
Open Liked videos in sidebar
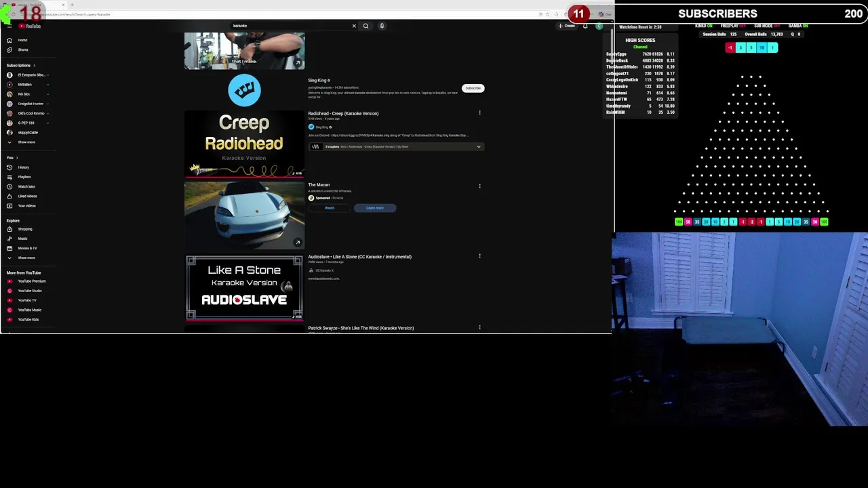(x=27, y=196)
